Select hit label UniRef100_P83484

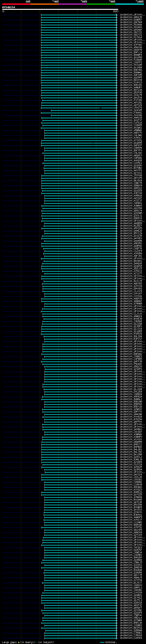[x=131, y=25]
